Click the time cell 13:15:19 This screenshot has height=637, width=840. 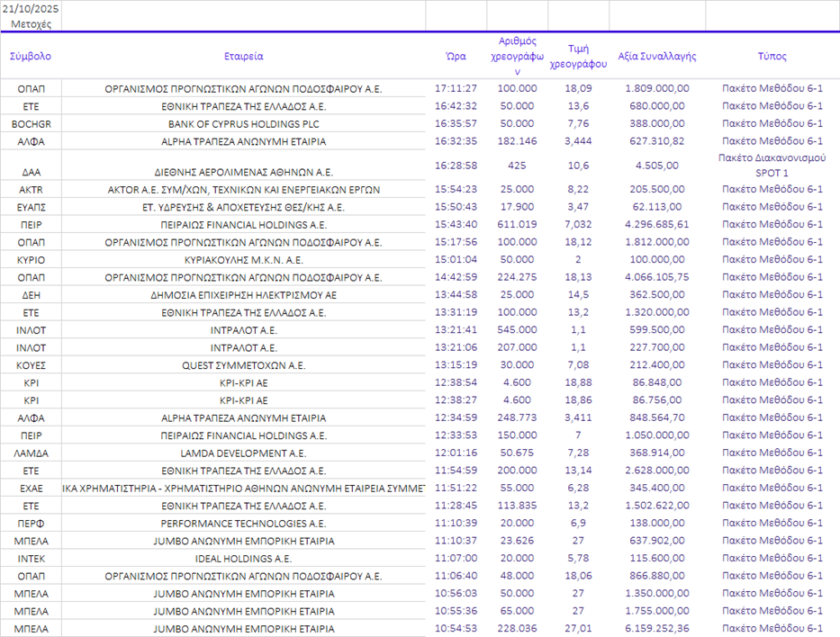tap(456, 365)
